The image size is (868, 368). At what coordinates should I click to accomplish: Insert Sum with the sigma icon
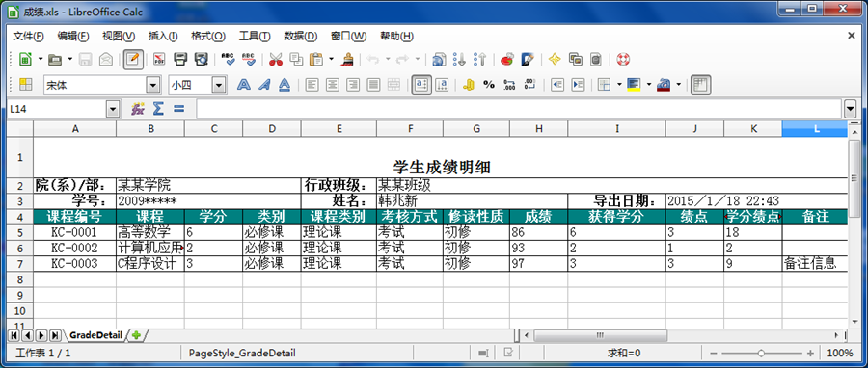point(158,109)
